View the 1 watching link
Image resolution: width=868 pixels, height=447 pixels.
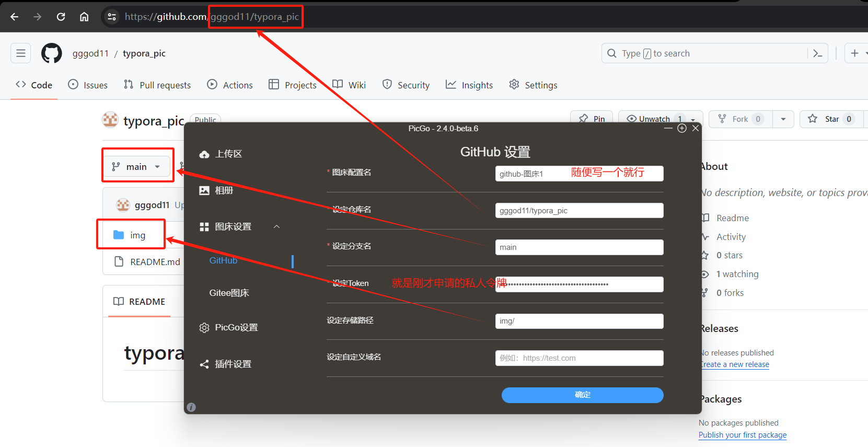[x=737, y=274]
